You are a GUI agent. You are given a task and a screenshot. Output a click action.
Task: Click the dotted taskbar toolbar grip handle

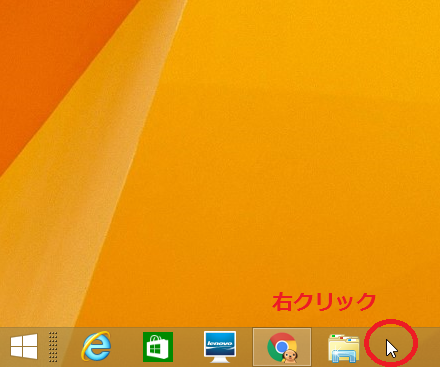point(53,347)
